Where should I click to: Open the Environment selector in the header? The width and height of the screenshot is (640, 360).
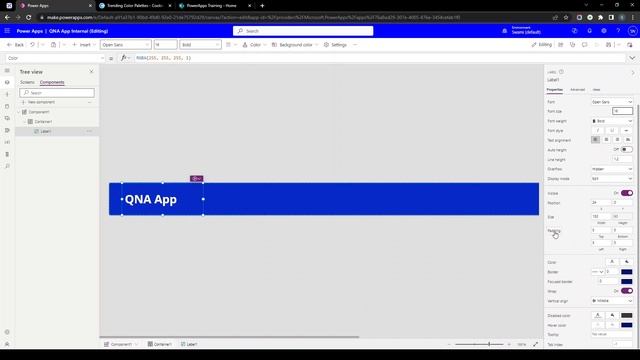coord(522,31)
